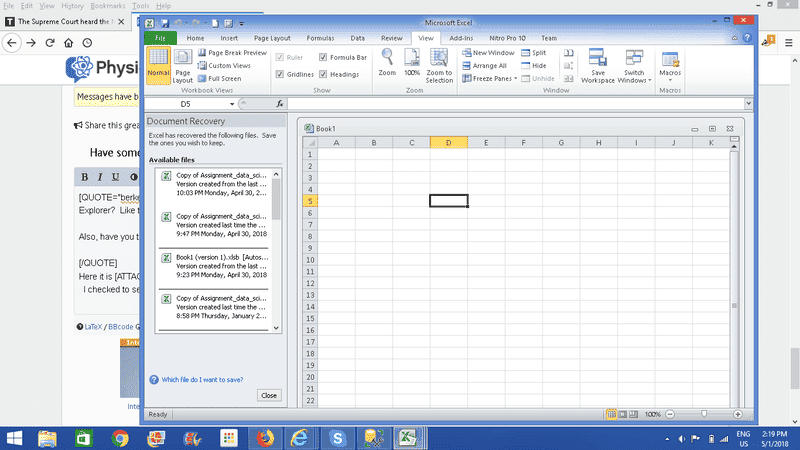This screenshot has height=450, width=800.
Task: Open the File tab
Action: coord(160,38)
